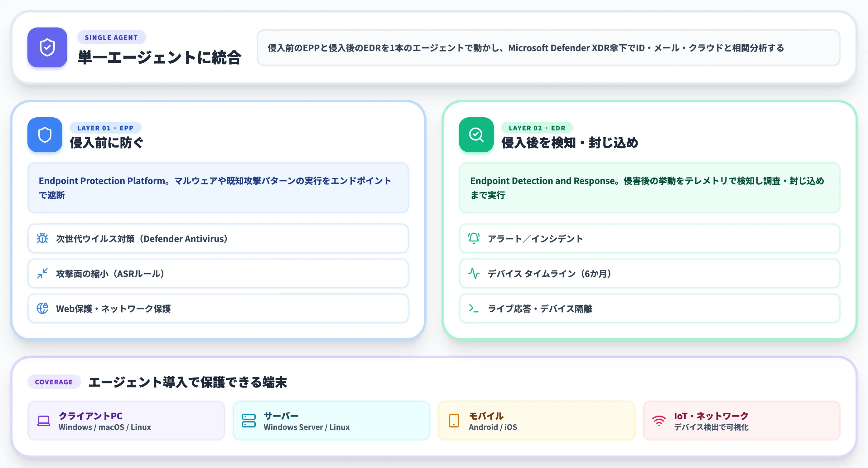Click the server rack icon in サーバー card
The height and width of the screenshot is (468, 868).
(249, 421)
